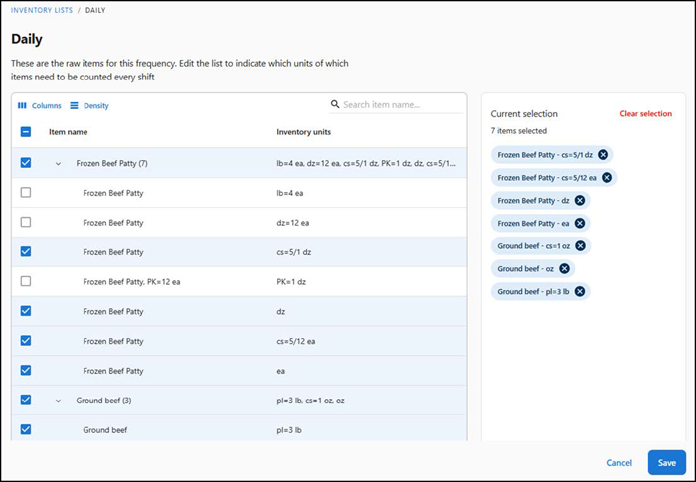Uncheck the Frozen Beef Patty cs=5/1 dz row
The image size is (696, 482).
click(26, 252)
